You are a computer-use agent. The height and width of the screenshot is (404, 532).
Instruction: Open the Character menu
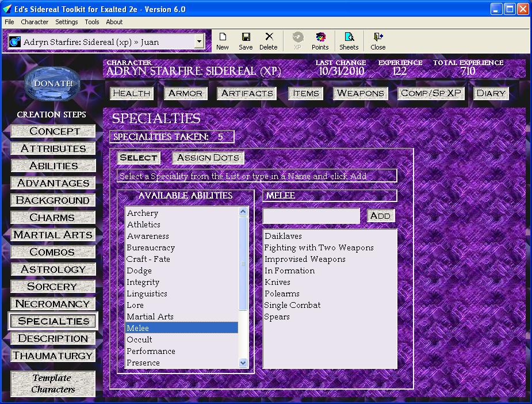35,22
